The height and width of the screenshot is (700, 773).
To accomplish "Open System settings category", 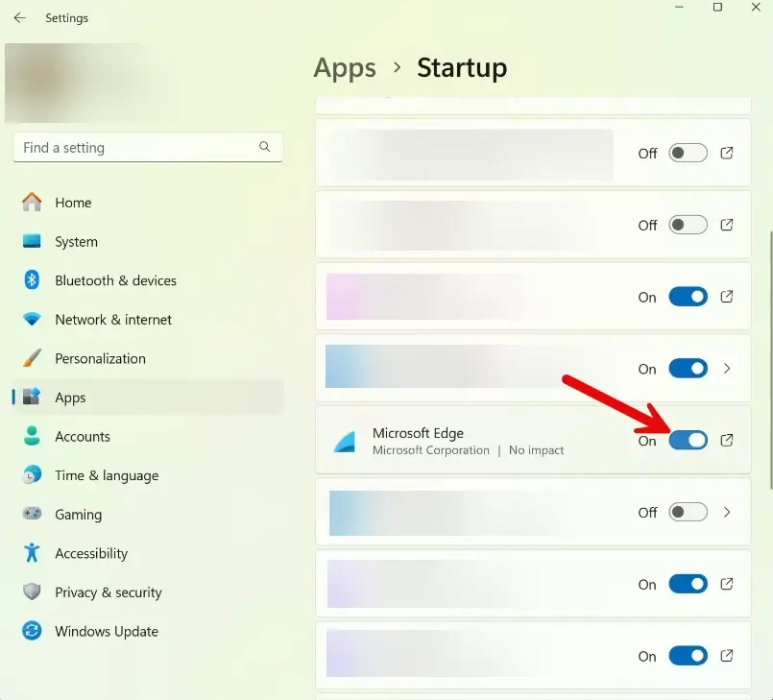I will (x=148, y=242).
